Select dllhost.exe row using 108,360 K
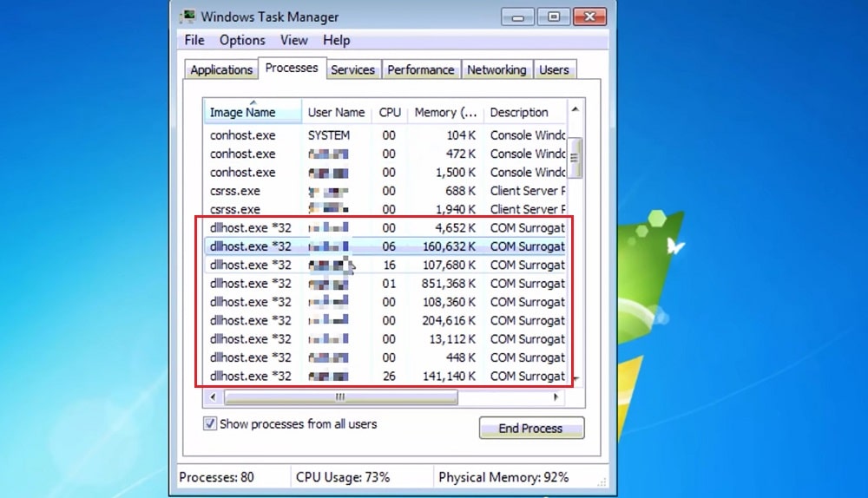The width and height of the screenshot is (868, 498). (x=385, y=302)
